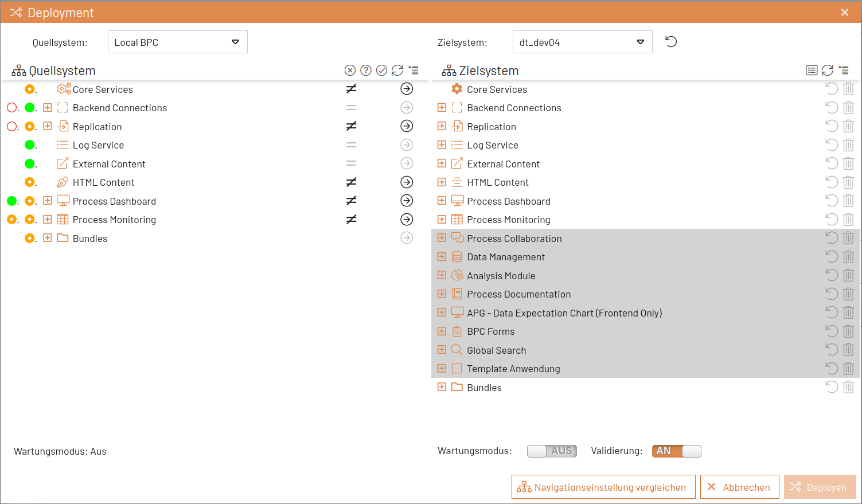This screenshot has height=504, width=862.
Task: Click the undo icon beside Global Search
Action: tap(832, 349)
